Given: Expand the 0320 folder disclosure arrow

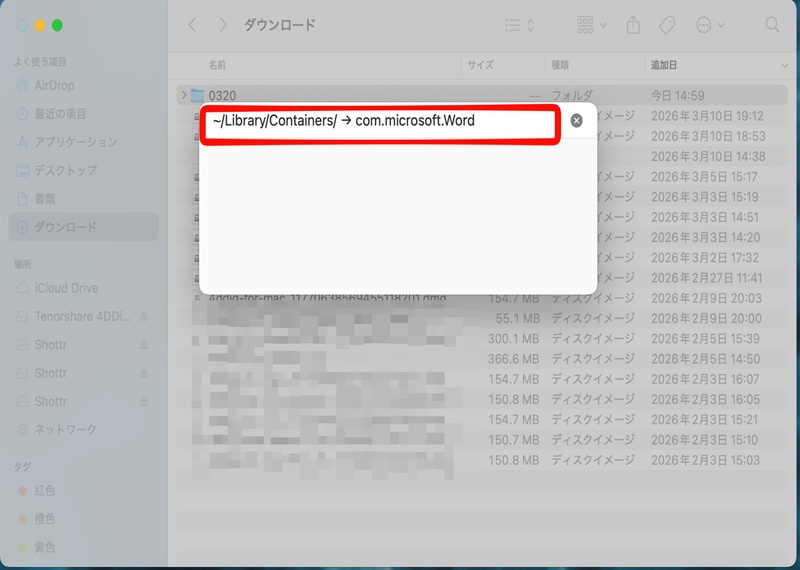Looking at the screenshot, I should (184, 95).
